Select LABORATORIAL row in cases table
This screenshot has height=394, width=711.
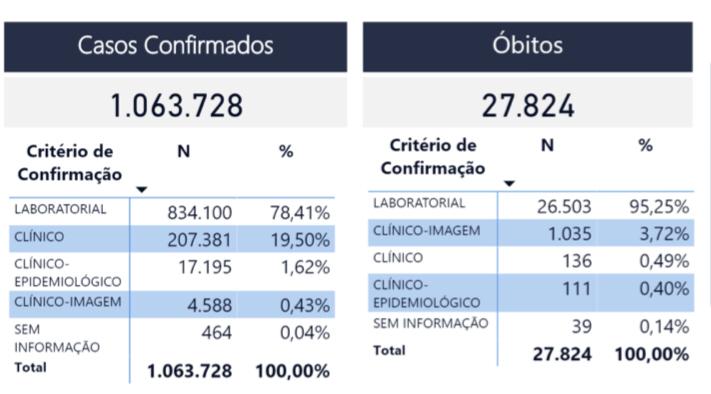[172, 212]
